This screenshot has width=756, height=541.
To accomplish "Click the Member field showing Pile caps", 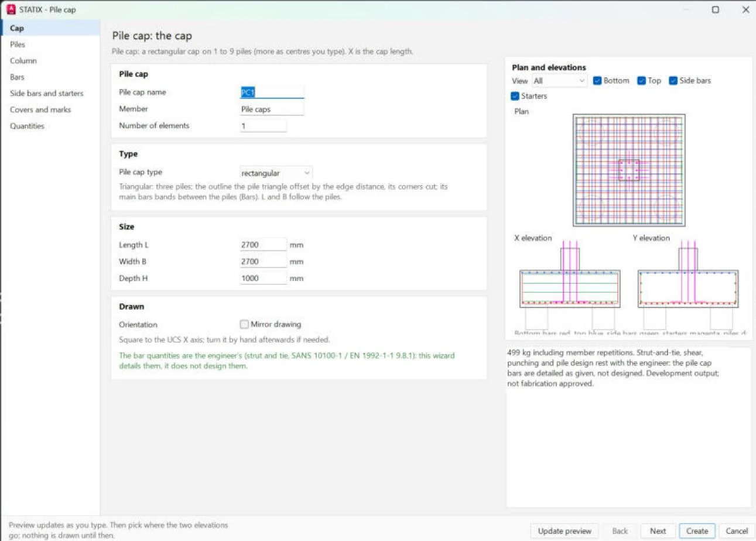I will click(272, 109).
